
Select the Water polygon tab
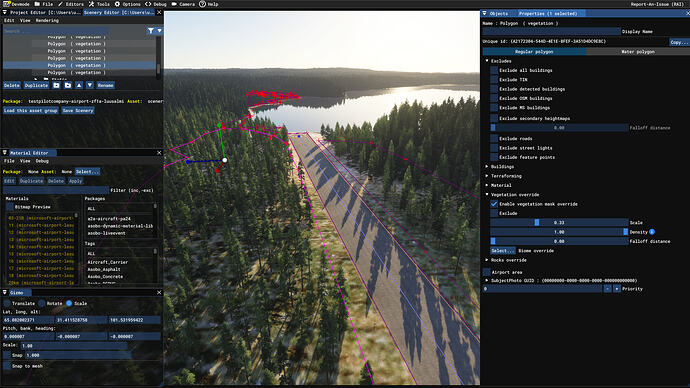(x=638, y=51)
